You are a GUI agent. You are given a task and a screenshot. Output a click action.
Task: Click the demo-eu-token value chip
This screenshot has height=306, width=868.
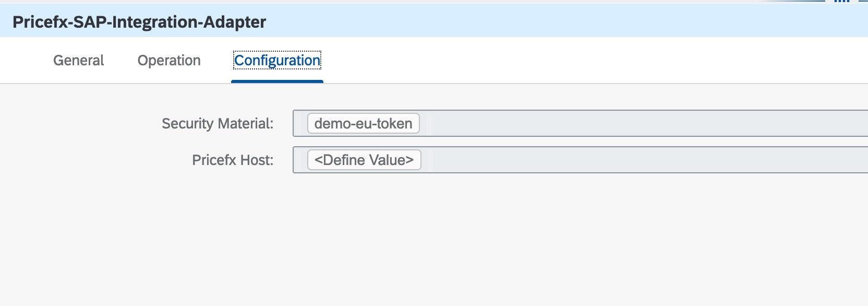(x=363, y=124)
